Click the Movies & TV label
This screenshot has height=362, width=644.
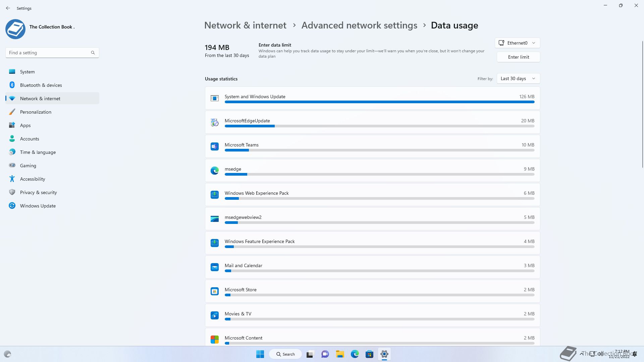[x=238, y=314]
